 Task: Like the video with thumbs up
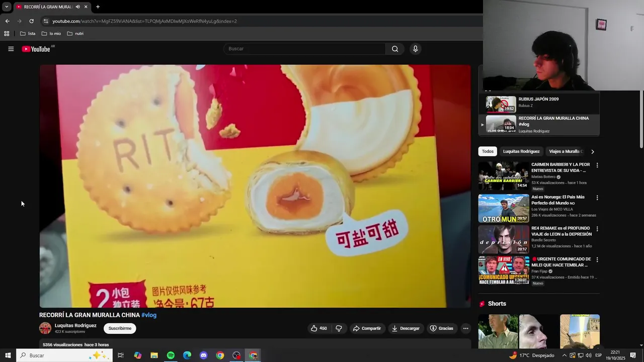[319, 328]
